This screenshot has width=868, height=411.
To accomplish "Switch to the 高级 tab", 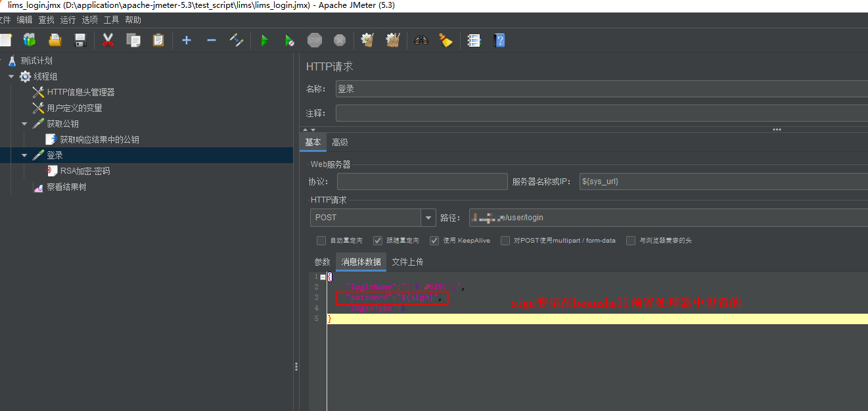I will pyautogui.click(x=340, y=143).
